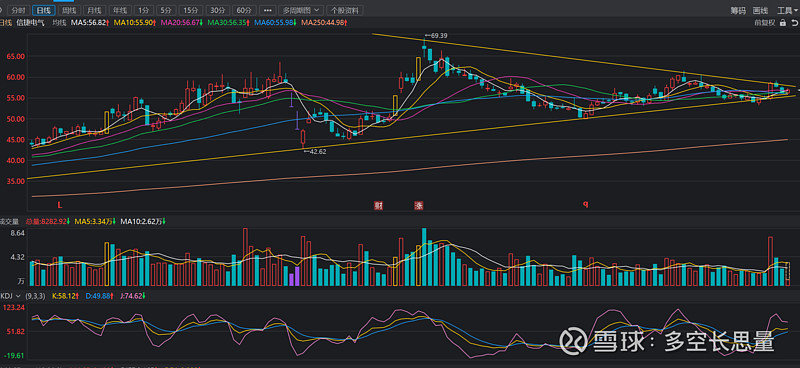Expand the 多周期图 dropdown
Viewport: 800px width, 368px height.
point(302,10)
